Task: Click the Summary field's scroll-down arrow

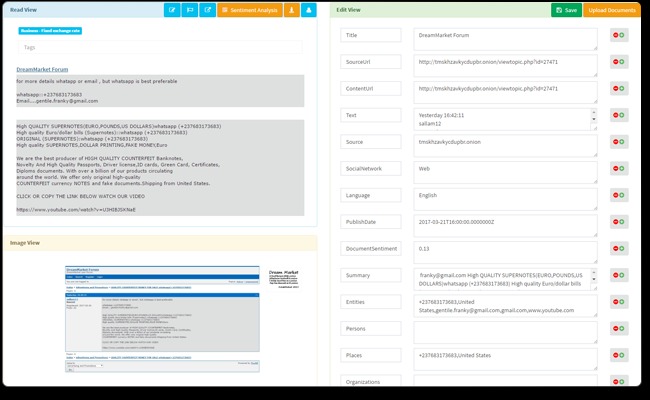Action: tap(594, 279)
